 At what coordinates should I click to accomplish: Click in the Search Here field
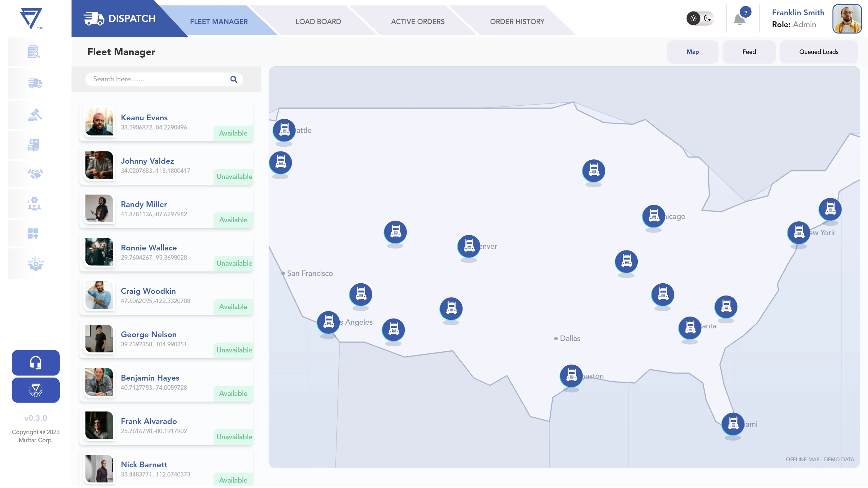point(164,79)
